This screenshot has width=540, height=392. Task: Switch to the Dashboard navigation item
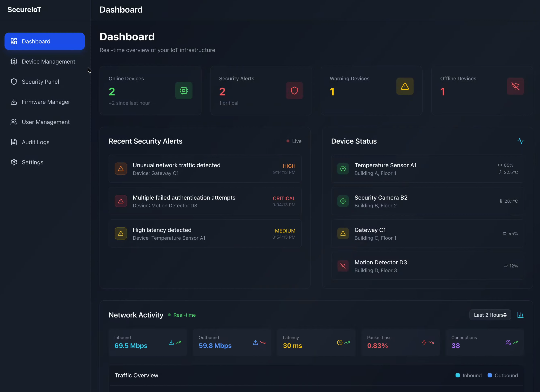click(x=44, y=41)
